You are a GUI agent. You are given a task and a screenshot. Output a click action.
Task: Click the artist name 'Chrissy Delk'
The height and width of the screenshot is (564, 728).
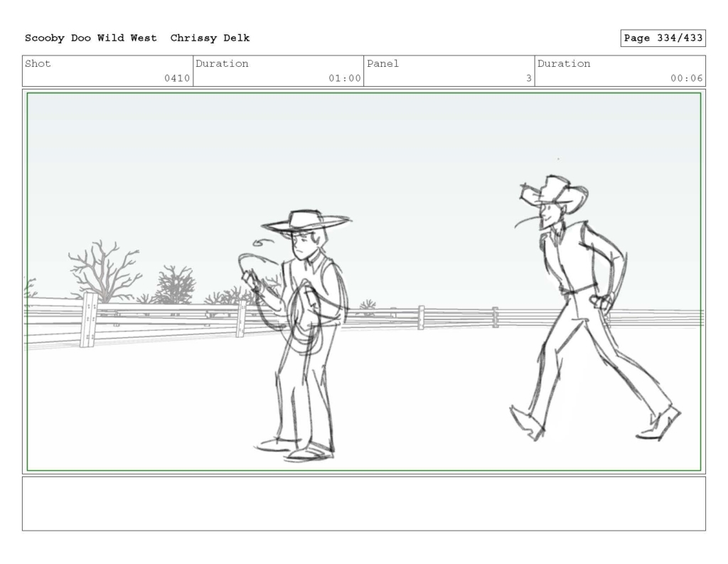[210, 38]
